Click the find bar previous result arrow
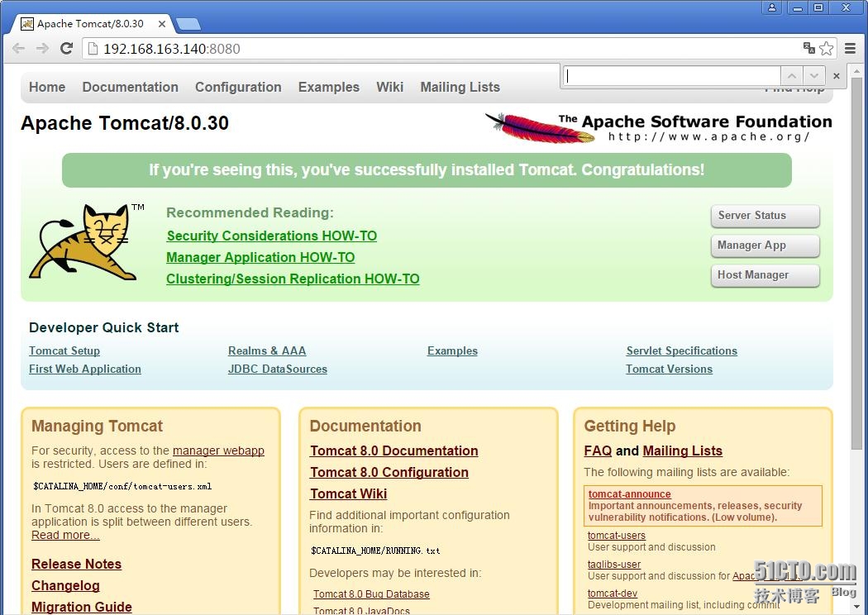The height and width of the screenshot is (615, 868). [792, 76]
